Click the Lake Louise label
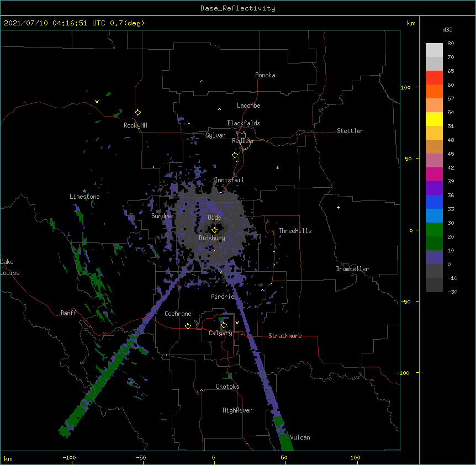Viewport: 476px width, 465px height. point(10,267)
